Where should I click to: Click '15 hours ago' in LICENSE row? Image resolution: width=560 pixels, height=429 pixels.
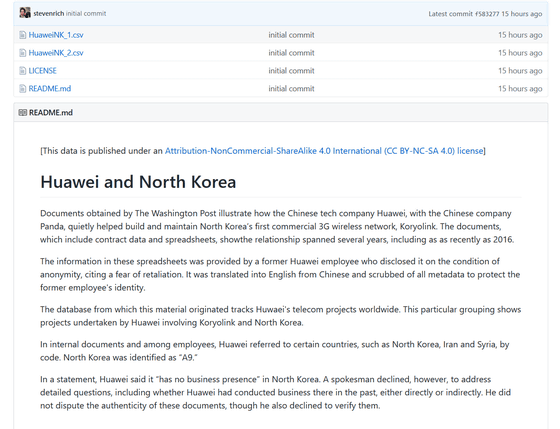520,71
